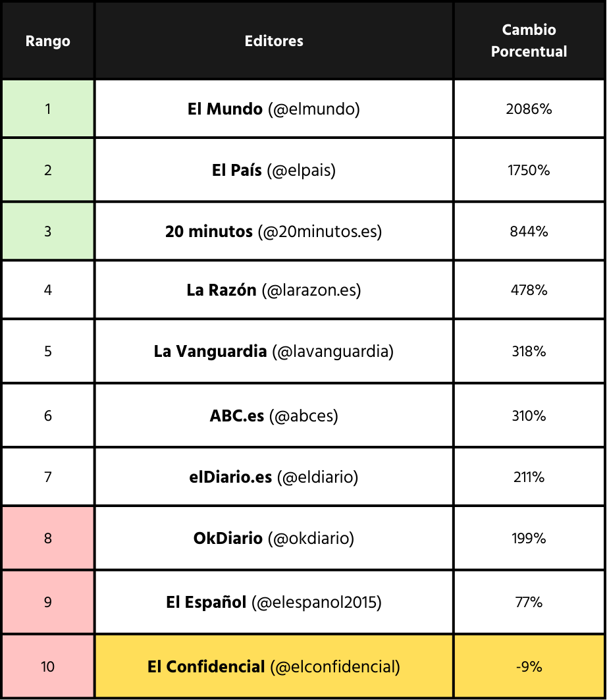Image resolution: width=607 pixels, height=700 pixels.
Task: Select the El Mundo (@elmundo) cell
Action: click(x=274, y=109)
